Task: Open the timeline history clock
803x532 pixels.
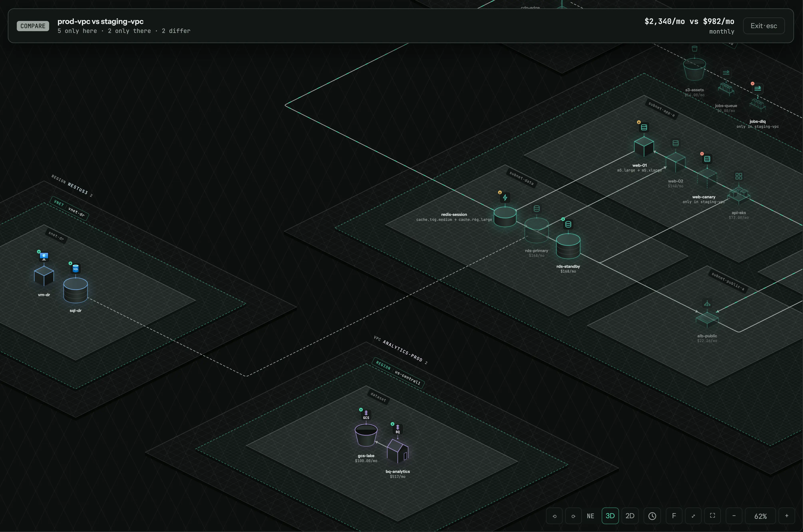Action: click(x=652, y=516)
